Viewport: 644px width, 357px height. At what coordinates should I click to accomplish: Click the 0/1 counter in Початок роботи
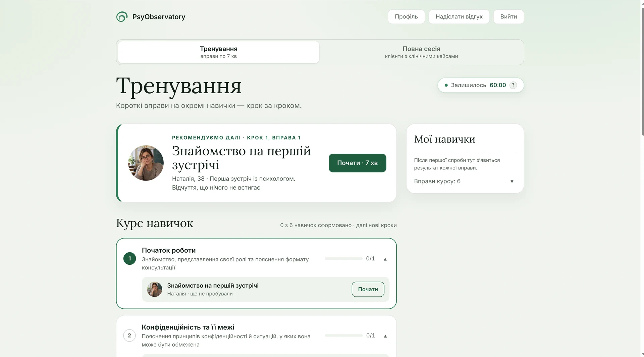tap(370, 258)
